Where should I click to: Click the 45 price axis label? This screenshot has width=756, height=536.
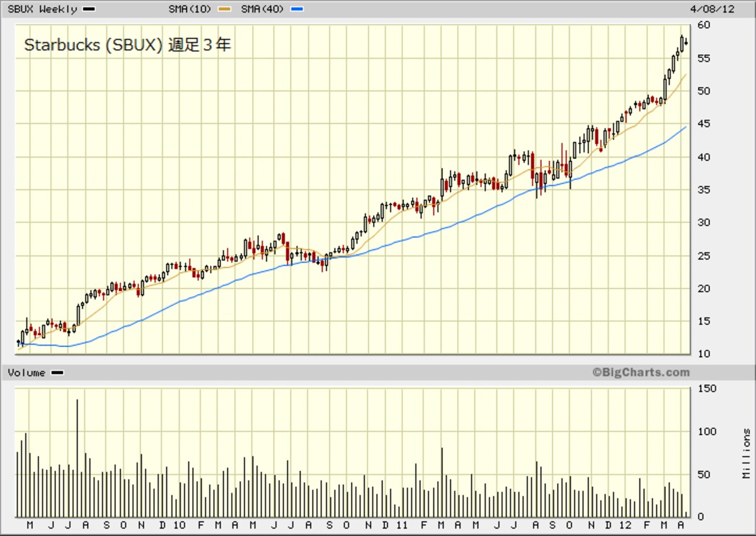tap(704, 124)
